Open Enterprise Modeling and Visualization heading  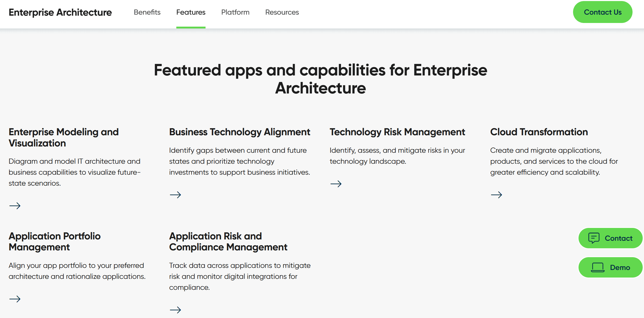[x=64, y=138]
